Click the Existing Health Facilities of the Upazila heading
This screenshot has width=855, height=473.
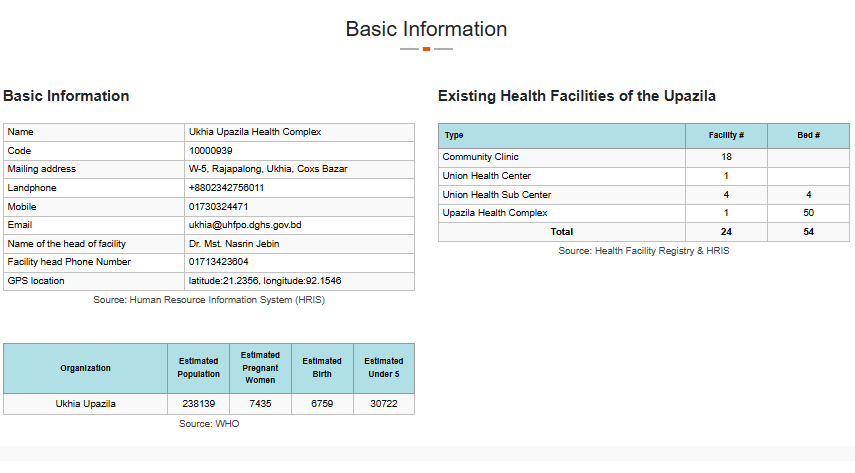pos(576,96)
